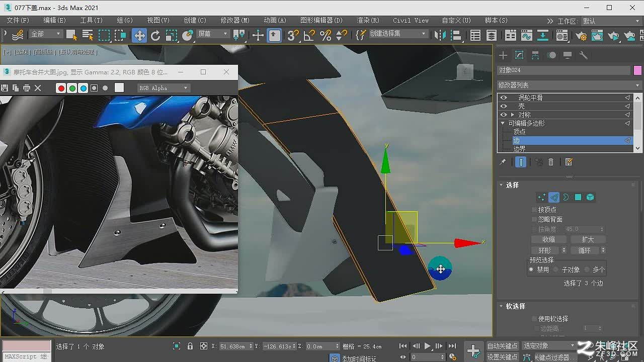
Task: Toggle Window/Crossing selection mode
Action: pos(121,35)
